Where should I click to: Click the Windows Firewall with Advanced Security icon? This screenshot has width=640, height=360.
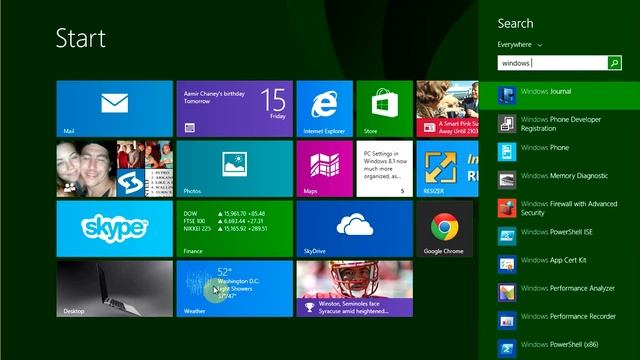click(x=507, y=208)
